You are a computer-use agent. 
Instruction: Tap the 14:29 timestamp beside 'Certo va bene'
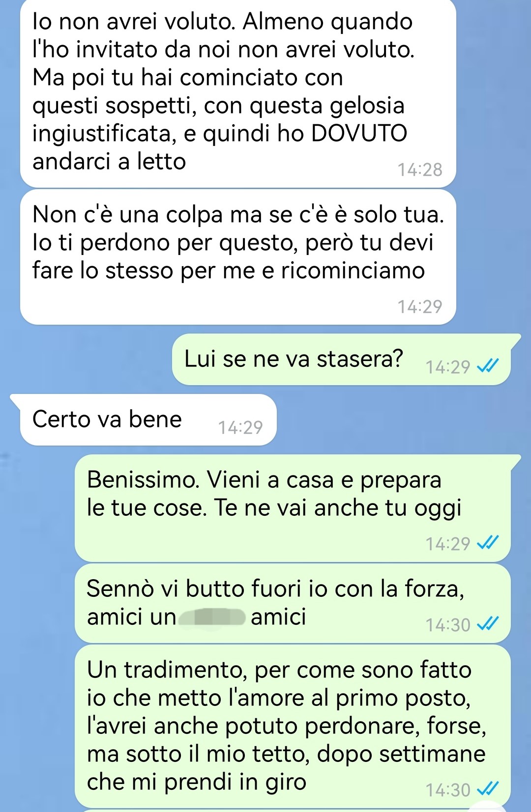240,427
